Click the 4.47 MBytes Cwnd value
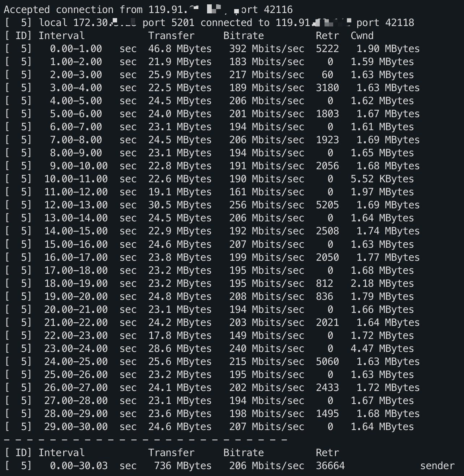464x476 pixels. [382, 349]
